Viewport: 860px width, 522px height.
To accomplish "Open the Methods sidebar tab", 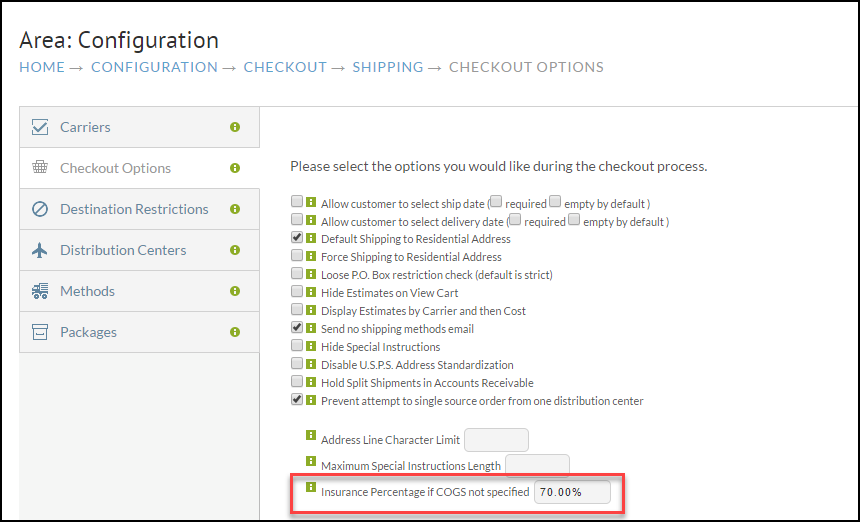I will pos(139,291).
